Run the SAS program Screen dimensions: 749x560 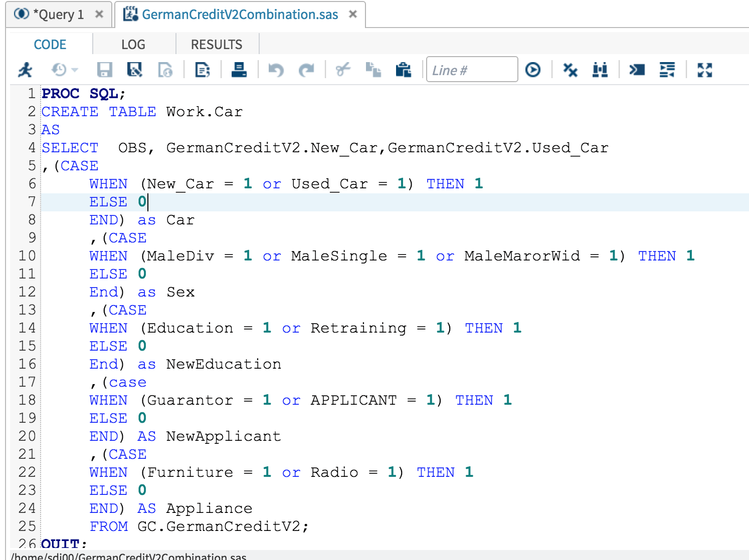pyautogui.click(x=25, y=70)
